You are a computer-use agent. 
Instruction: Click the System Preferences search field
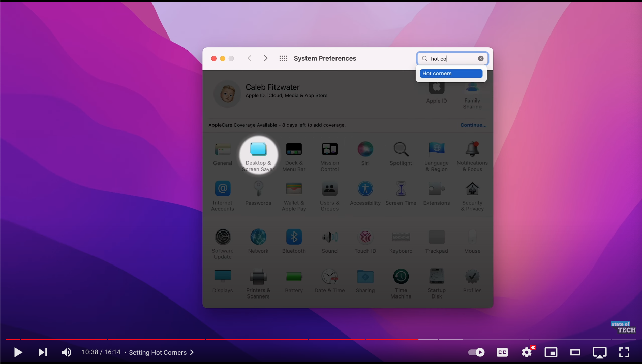[x=452, y=59]
